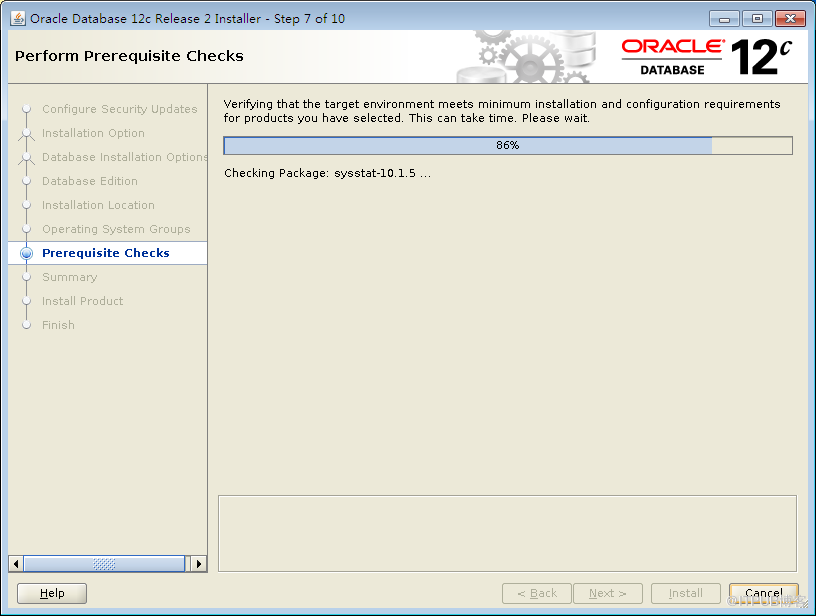Click the left scroll arrow of steps panel
Image resolution: width=816 pixels, height=616 pixels.
tap(16, 564)
